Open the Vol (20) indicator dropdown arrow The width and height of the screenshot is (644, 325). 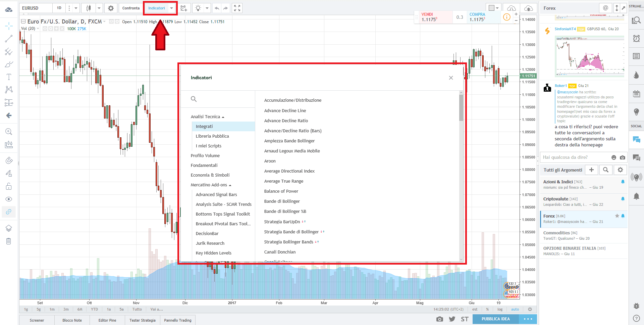pyautogui.click(x=38, y=29)
